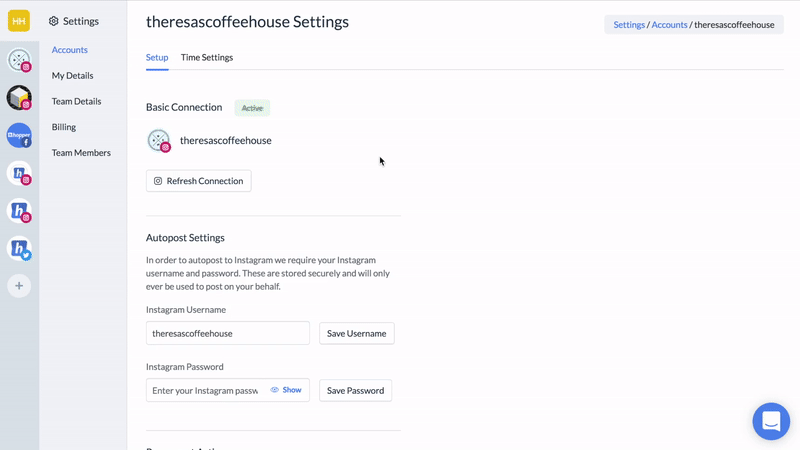Add a new account with plus button
Screen dimensions: 800x450
pos(19,286)
